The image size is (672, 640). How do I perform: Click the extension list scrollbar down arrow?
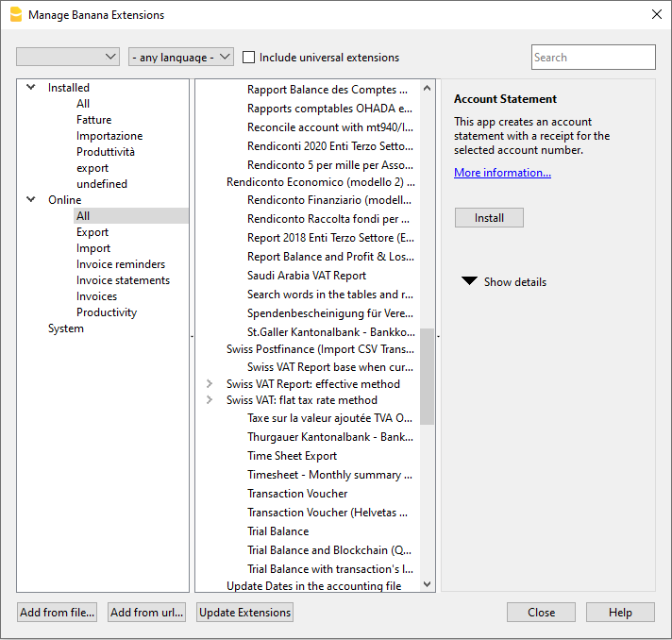pyautogui.click(x=427, y=584)
